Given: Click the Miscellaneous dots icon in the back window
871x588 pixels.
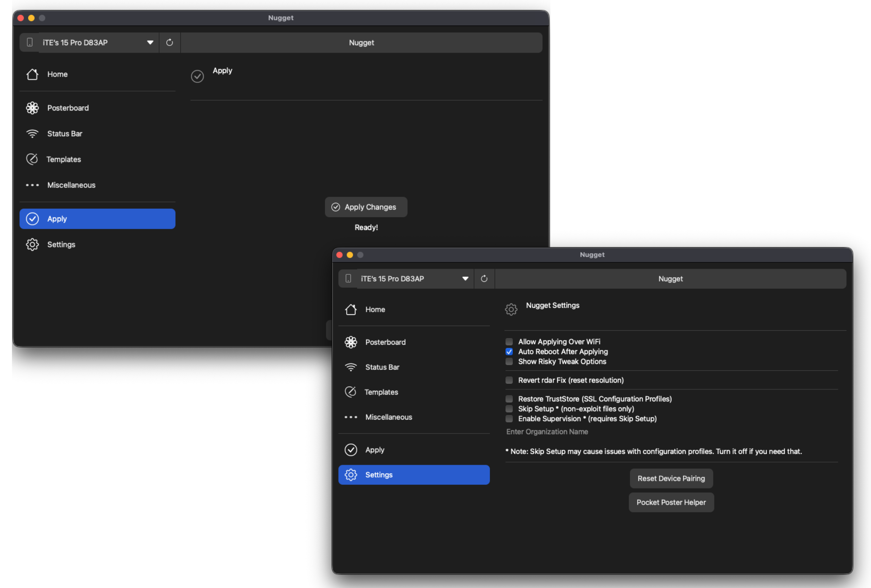Looking at the screenshot, I should tap(32, 185).
